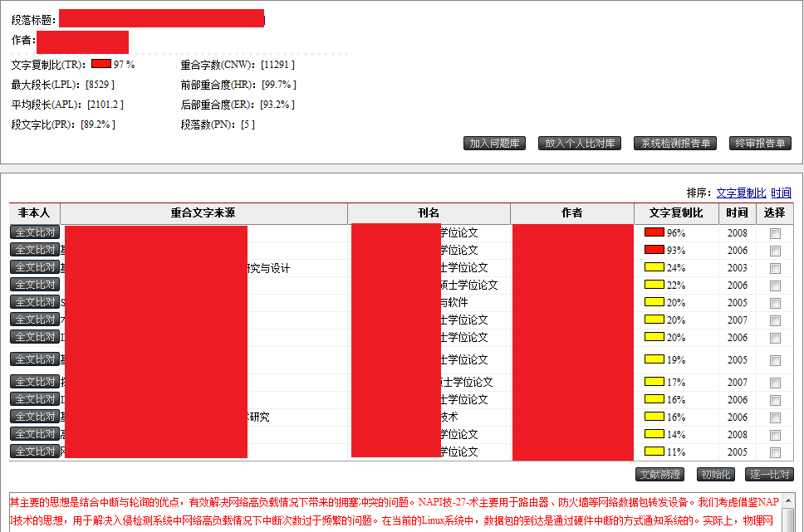Click the 前部重合度(HR) value 99.7%

click(x=279, y=85)
